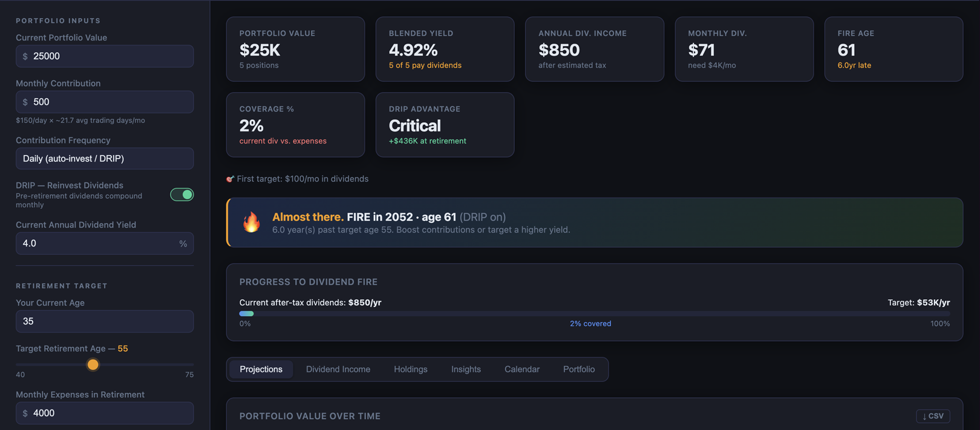This screenshot has height=430, width=980.
Task: Open the Contribution Frequency dropdown
Action: pyautogui.click(x=104, y=158)
